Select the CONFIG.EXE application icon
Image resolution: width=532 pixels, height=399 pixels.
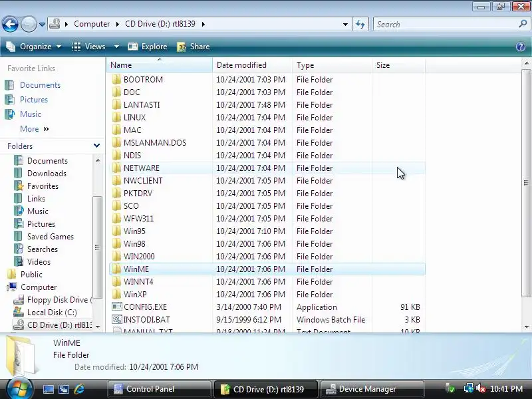(117, 307)
